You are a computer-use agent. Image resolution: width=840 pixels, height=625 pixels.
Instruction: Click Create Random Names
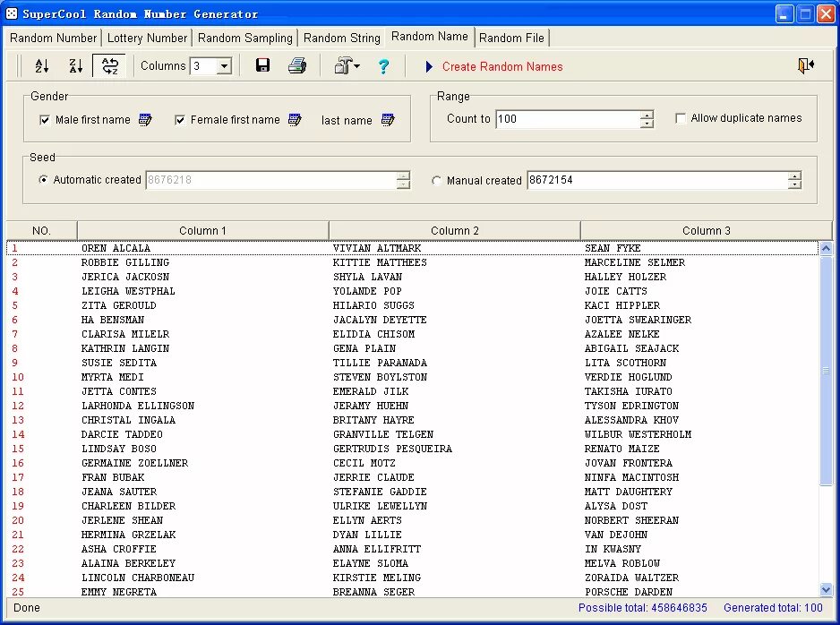tap(502, 66)
